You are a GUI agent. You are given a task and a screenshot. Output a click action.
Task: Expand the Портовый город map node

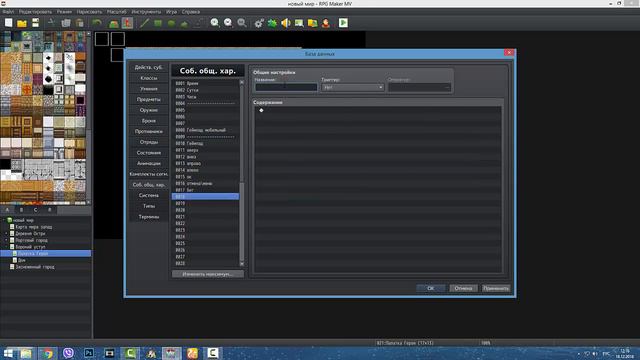click(7, 240)
